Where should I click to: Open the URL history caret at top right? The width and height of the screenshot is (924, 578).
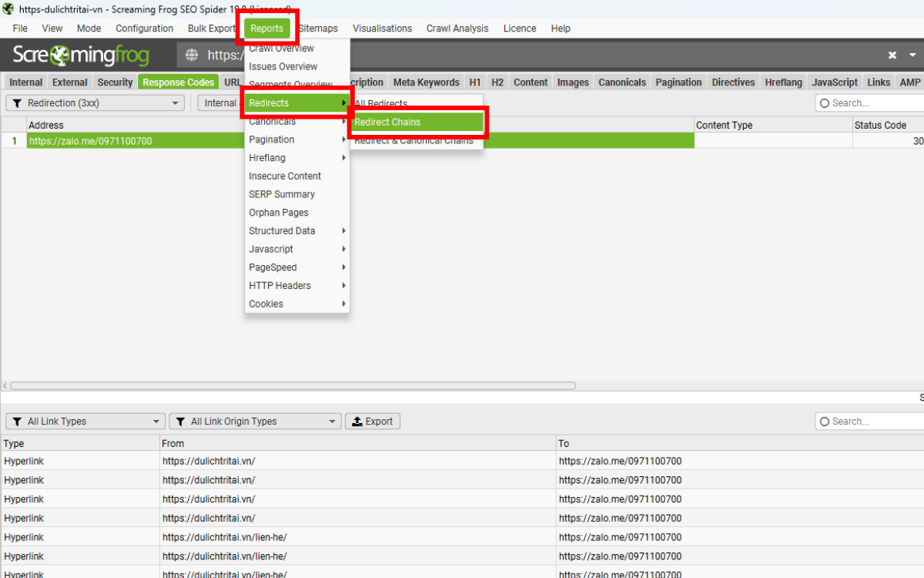912,55
